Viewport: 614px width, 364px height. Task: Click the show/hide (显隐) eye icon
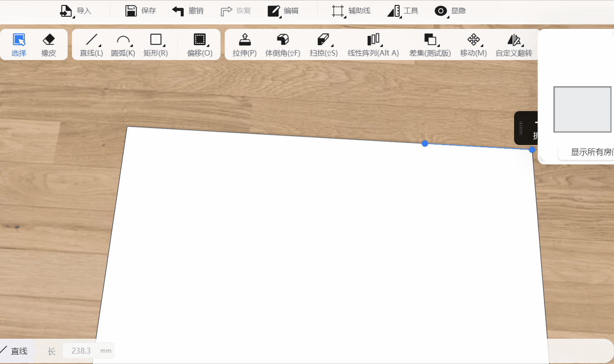[441, 11]
